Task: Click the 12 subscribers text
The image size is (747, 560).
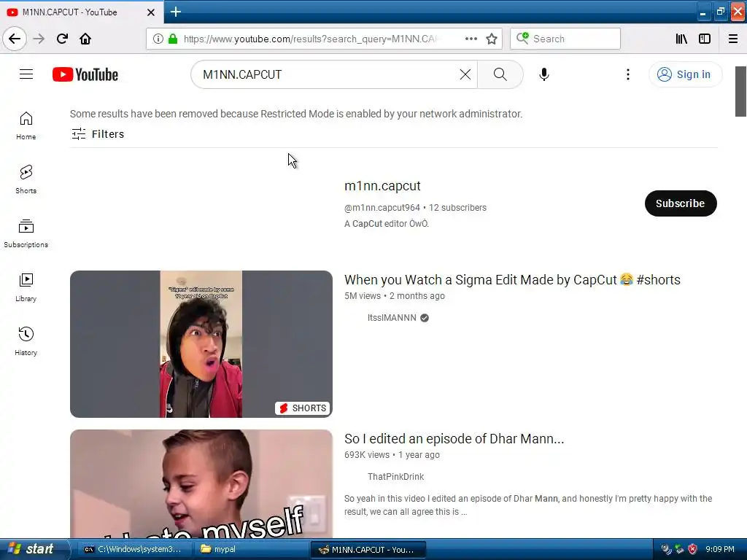Action: [457, 208]
